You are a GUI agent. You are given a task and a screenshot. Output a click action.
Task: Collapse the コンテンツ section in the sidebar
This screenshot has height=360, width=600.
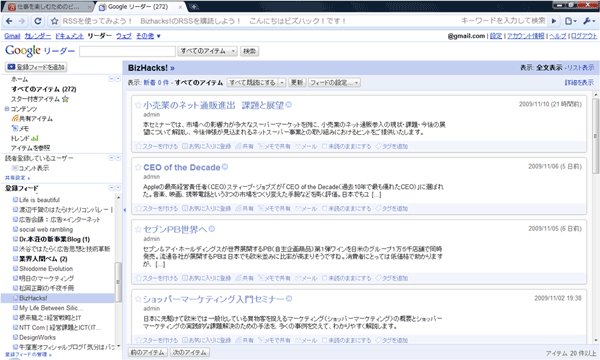[x=7, y=109]
